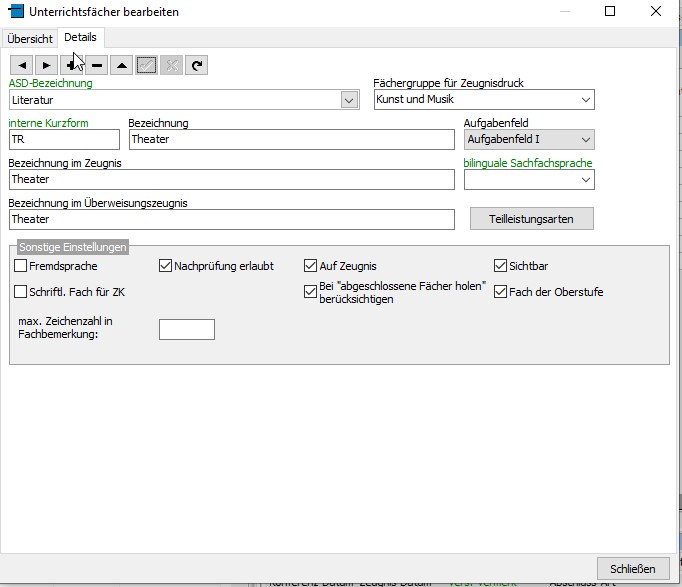The height and width of the screenshot is (587, 682).
Task: Close the Unterrichtsfächer bearbeiten window
Action: click(x=656, y=11)
